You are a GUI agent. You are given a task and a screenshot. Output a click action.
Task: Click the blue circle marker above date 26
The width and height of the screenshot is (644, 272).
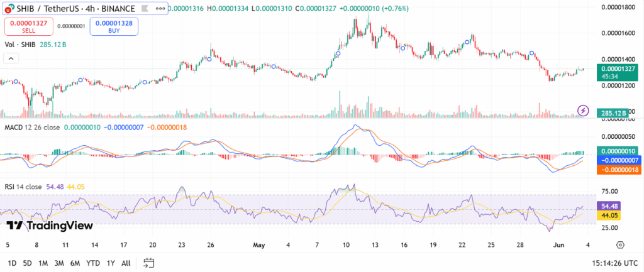click(209, 60)
